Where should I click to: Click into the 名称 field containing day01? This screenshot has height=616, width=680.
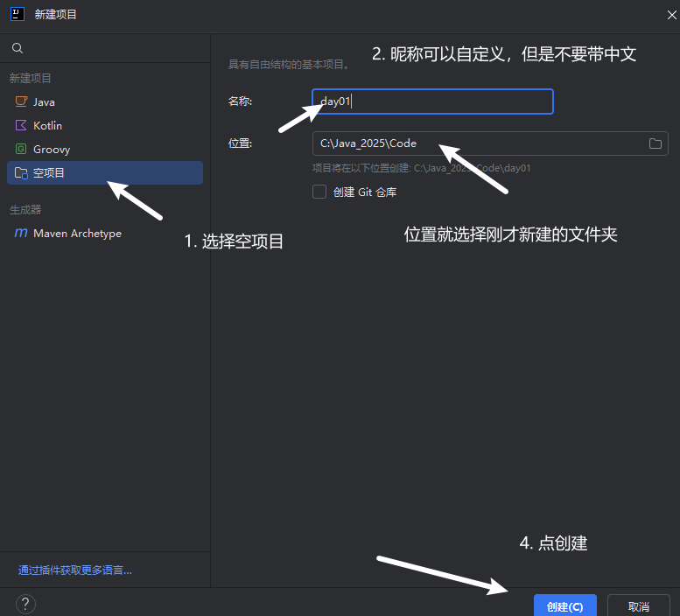tap(432, 101)
